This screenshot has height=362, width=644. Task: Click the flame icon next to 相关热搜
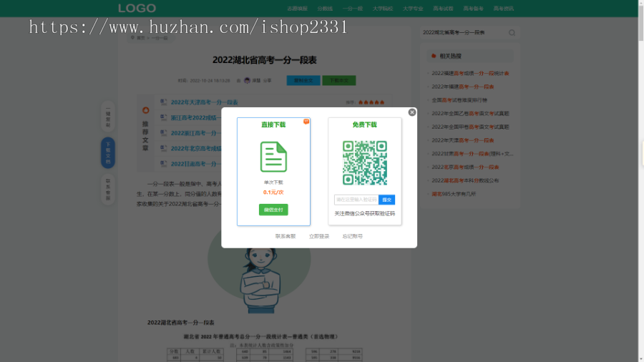click(434, 56)
